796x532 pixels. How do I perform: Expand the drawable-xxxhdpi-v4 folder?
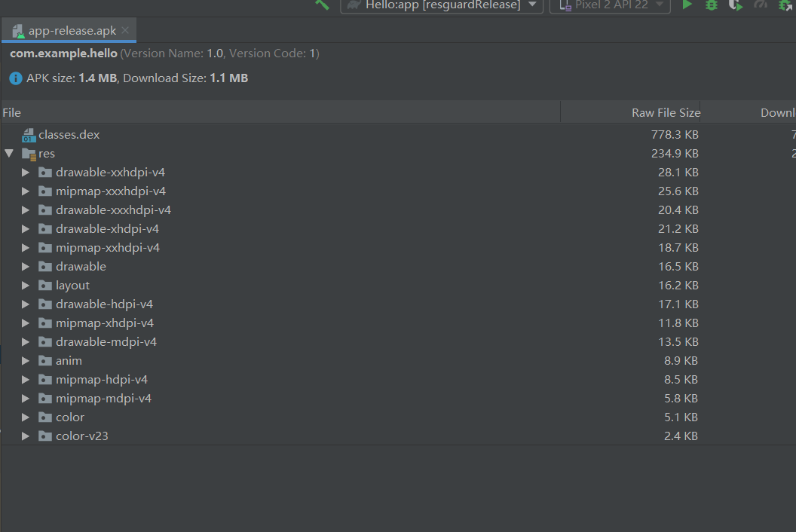(25, 210)
